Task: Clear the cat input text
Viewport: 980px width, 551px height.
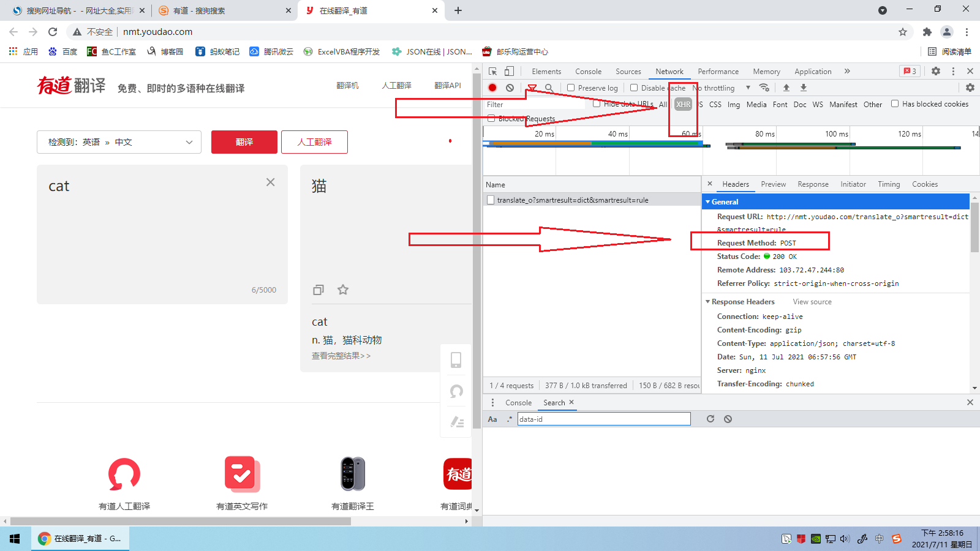Action: 270,182
